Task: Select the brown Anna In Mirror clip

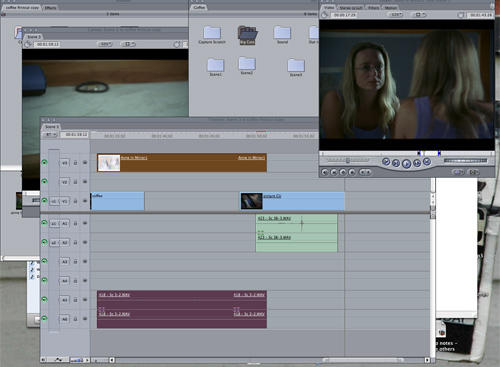Action: click(182, 163)
